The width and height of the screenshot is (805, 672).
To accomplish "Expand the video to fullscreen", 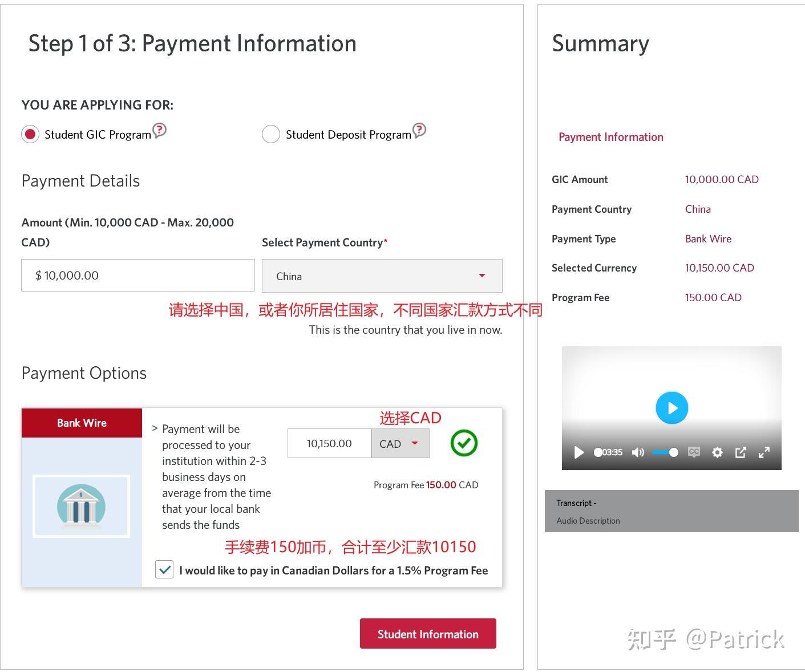I will (764, 452).
